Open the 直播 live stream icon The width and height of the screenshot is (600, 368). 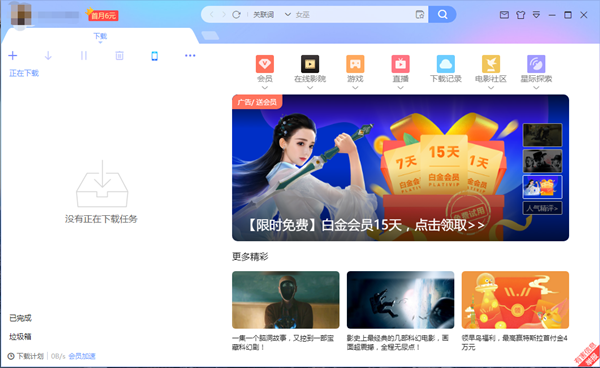pos(400,64)
